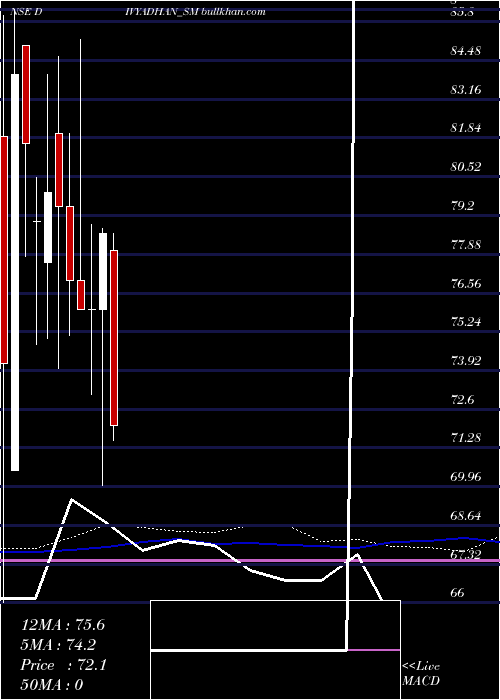Click the 77.88 price axis label
Viewport: 500px width, 700px height.
465,245
